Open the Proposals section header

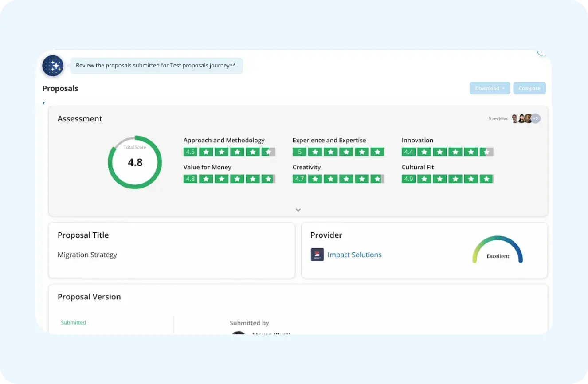tap(60, 88)
